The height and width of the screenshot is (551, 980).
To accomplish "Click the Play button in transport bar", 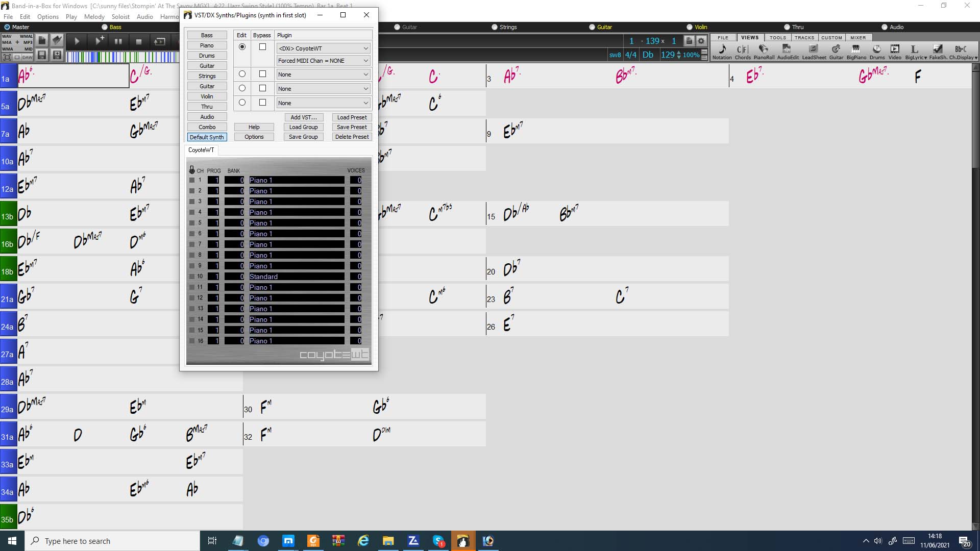I will pos(77,41).
